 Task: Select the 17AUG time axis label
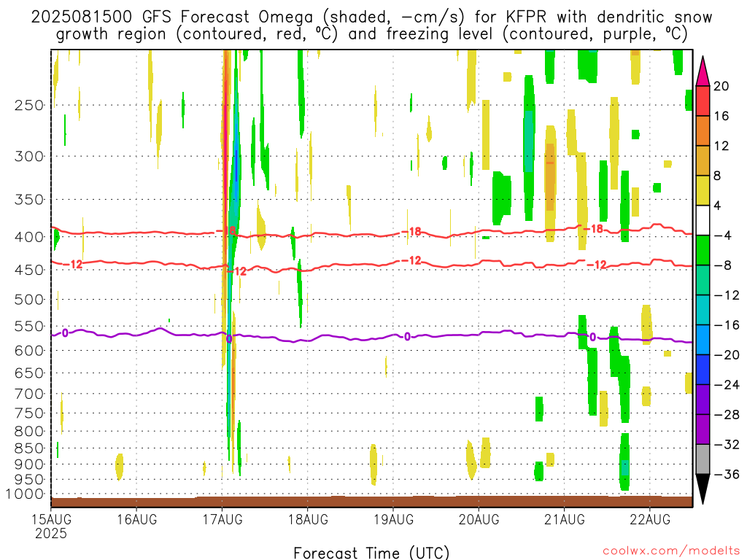222,519
